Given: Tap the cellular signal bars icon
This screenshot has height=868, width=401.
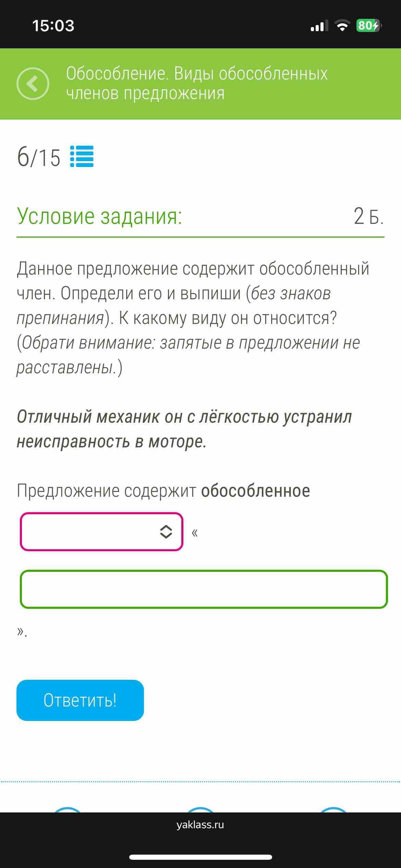Looking at the screenshot, I should pyautogui.click(x=319, y=26).
